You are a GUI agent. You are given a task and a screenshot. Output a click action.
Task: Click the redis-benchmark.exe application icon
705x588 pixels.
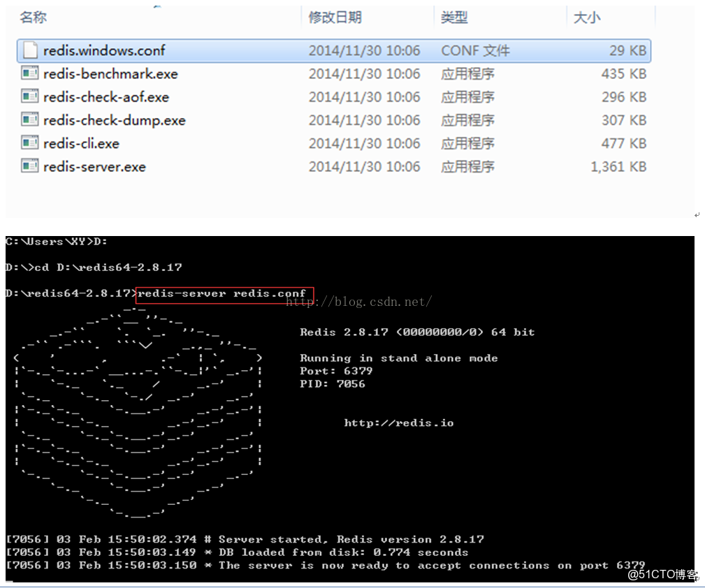[29, 73]
